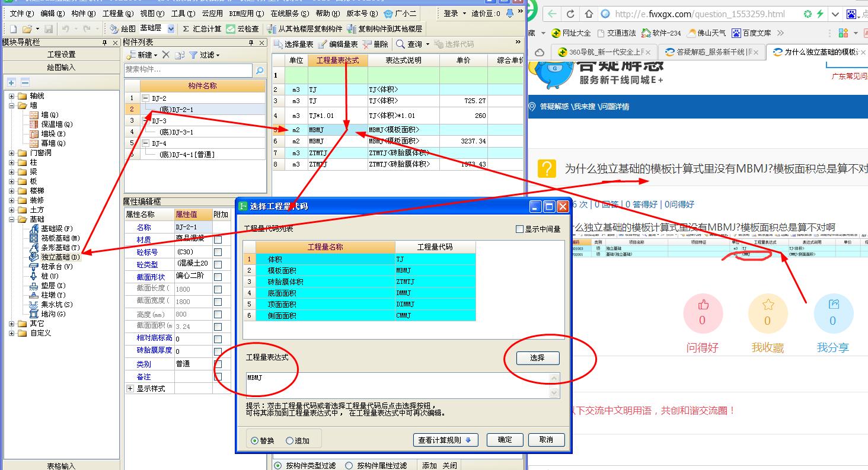
Task: Click minus collapse-all icon in navigation bar
Action: coord(25,82)
